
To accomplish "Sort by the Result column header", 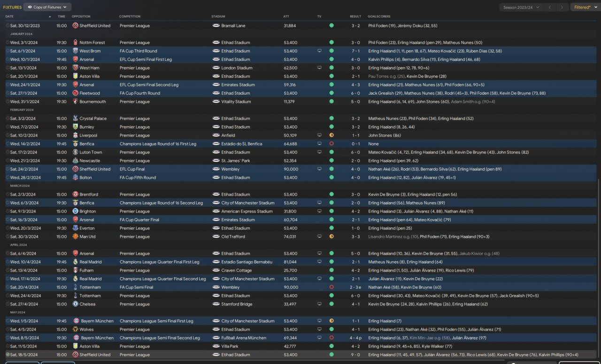I will coord(355,16).
